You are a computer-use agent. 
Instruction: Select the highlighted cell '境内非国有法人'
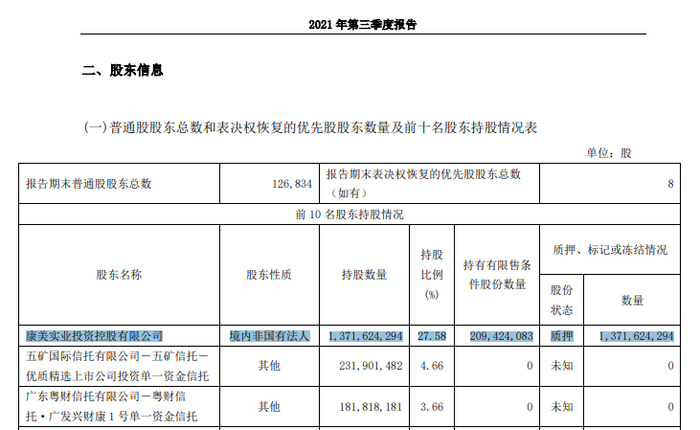[x=269, y=336]
